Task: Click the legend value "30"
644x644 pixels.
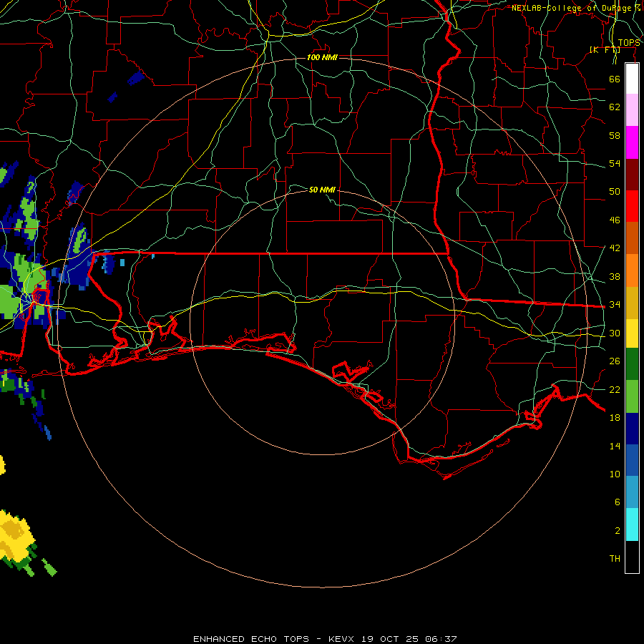Action: coord(615,333)
